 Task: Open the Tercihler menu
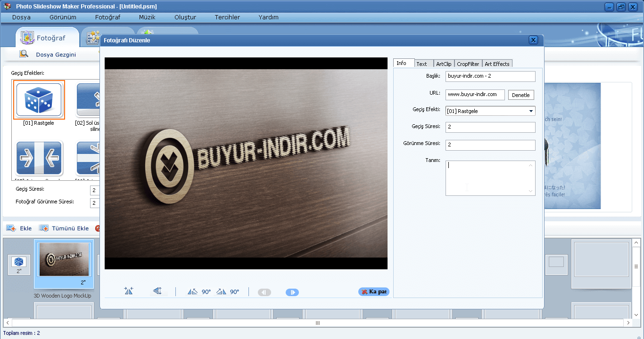click(x=227, y=17)
